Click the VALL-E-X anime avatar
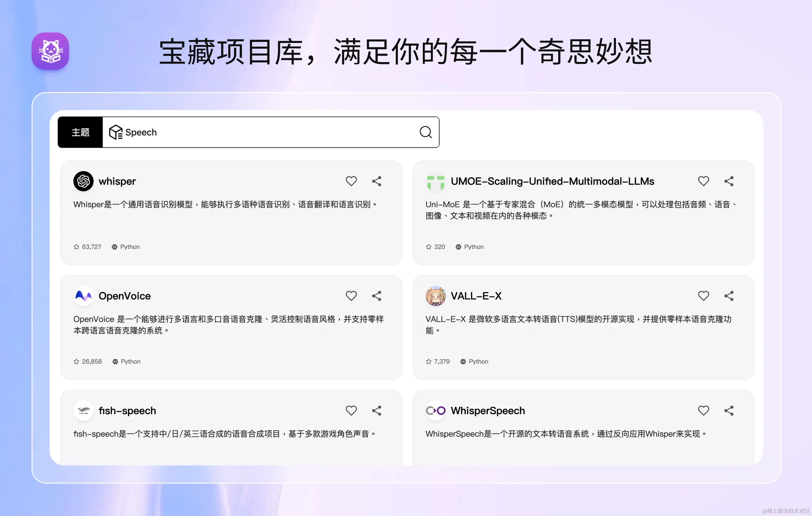 point(436,296)
